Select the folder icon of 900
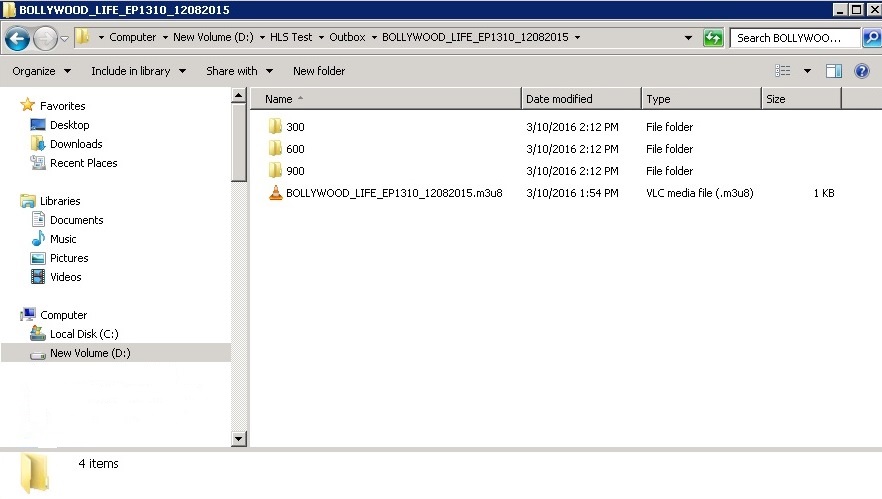 [x=274, y=170]
